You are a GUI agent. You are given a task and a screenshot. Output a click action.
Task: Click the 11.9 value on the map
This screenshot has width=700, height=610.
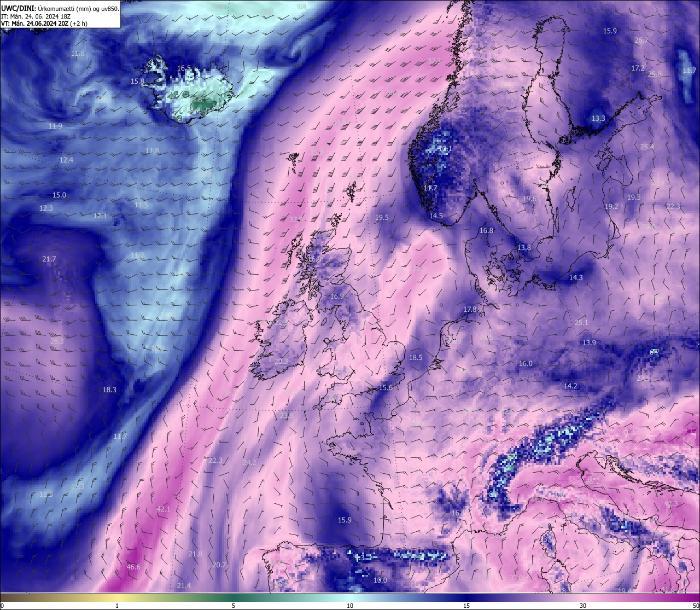point(55,126)
